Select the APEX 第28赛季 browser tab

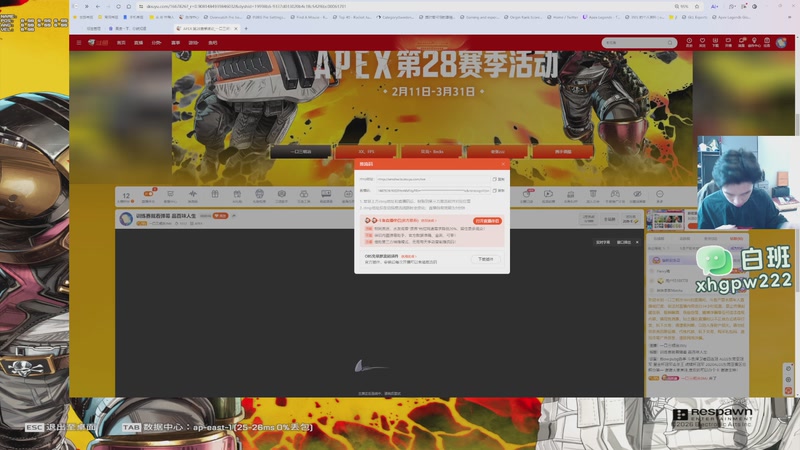(206, 29)
